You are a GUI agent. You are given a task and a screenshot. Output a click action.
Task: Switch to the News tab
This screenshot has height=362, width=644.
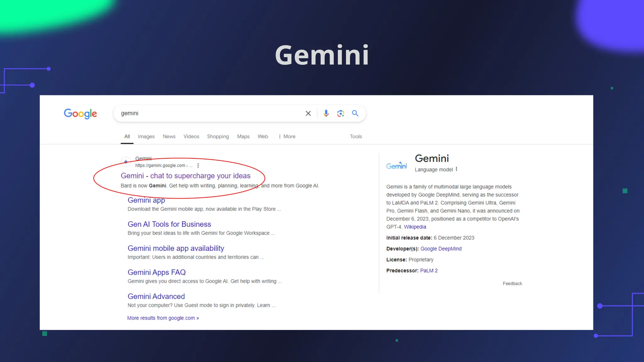pyautogui.click(x=169, y=136)
